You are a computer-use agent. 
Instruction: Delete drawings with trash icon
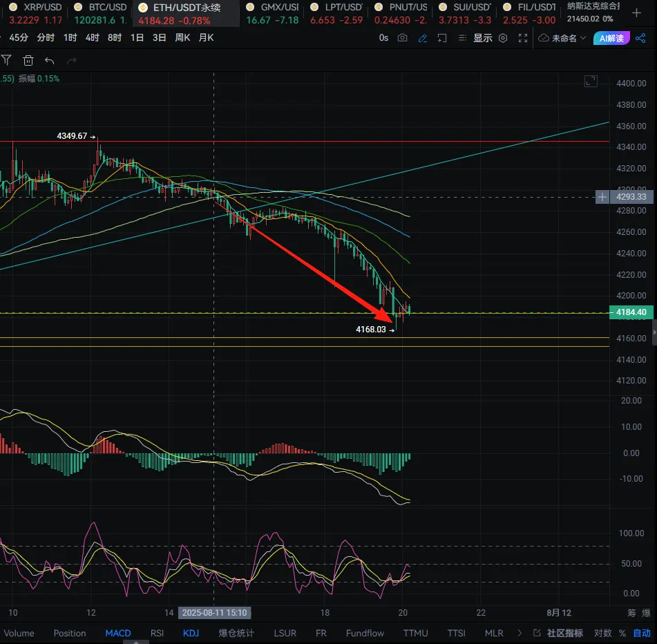tap(28, 60)
